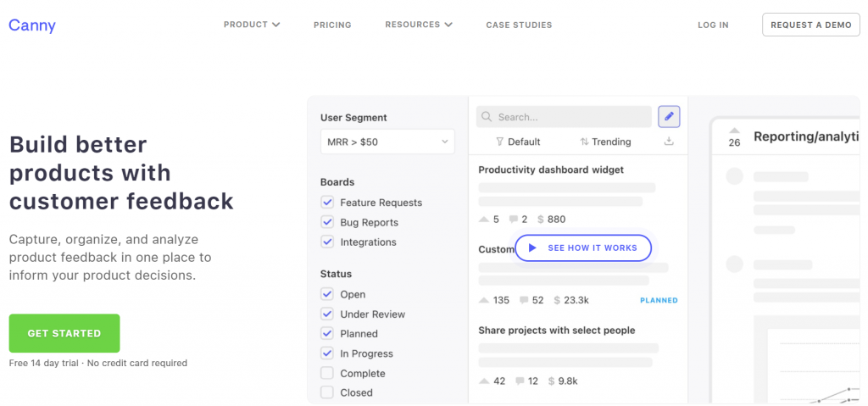Uncheck the Feature Requests board checkbox

coord(327,203)
